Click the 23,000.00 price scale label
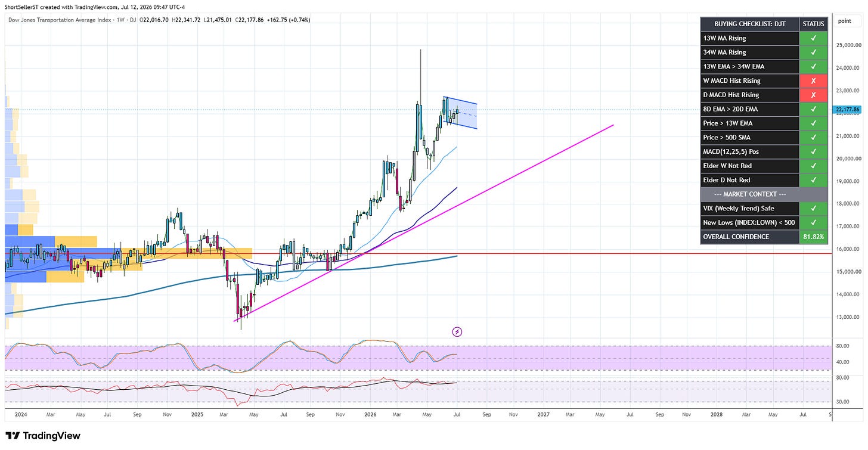The image size is (868, 450). point(848,91)
